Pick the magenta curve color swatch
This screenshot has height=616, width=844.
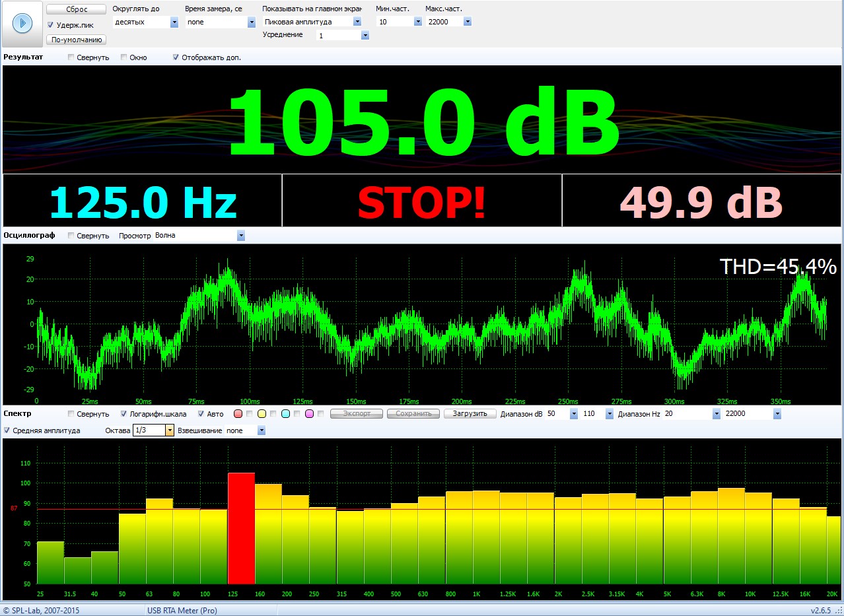click(x=310, y=414)
